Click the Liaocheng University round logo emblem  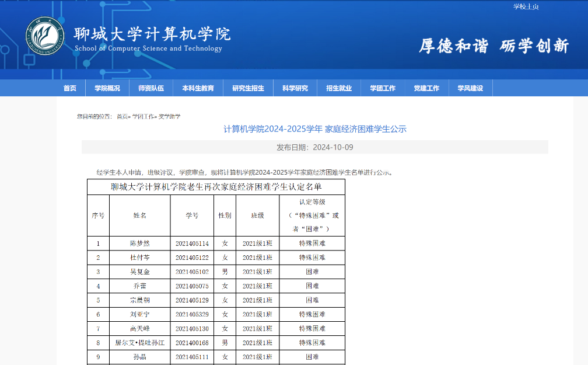44,36
